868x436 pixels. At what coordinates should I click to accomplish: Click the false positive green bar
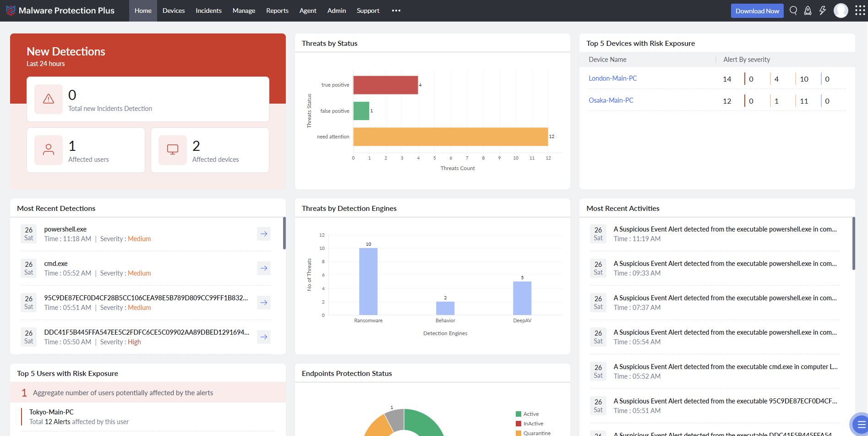click(x=361, y=111)
